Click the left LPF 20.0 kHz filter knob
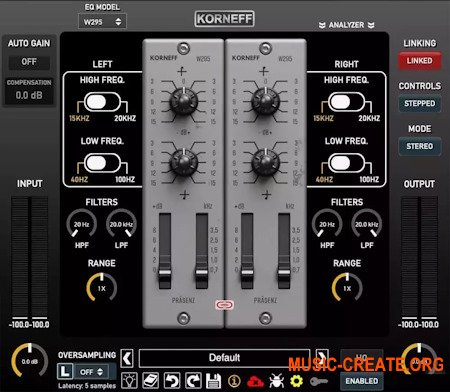The width and height of the screenshot is (450, 392). coord(121,224)
